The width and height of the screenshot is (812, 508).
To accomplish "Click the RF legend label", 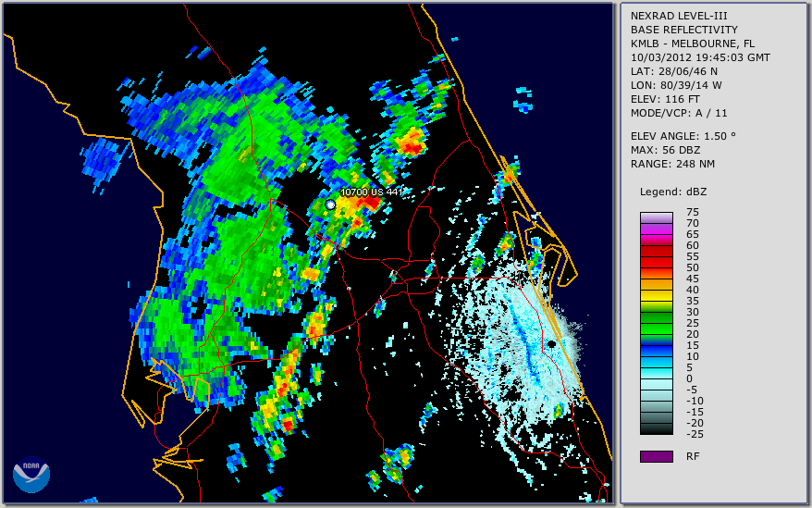I will coord(693,457).
